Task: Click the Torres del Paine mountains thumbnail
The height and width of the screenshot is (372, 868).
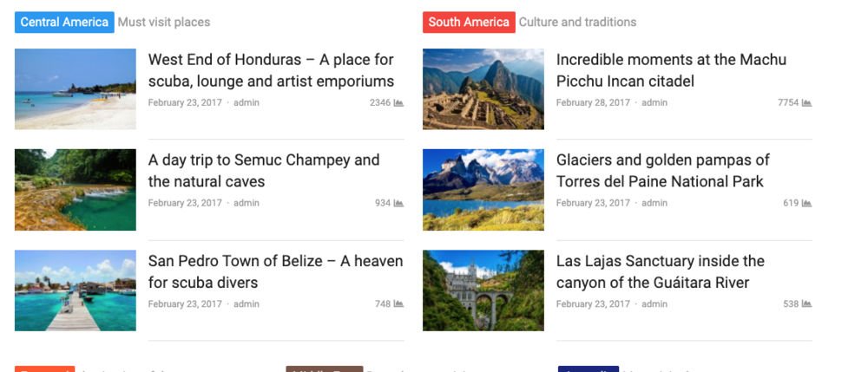Action: click(x=483, y=190)
